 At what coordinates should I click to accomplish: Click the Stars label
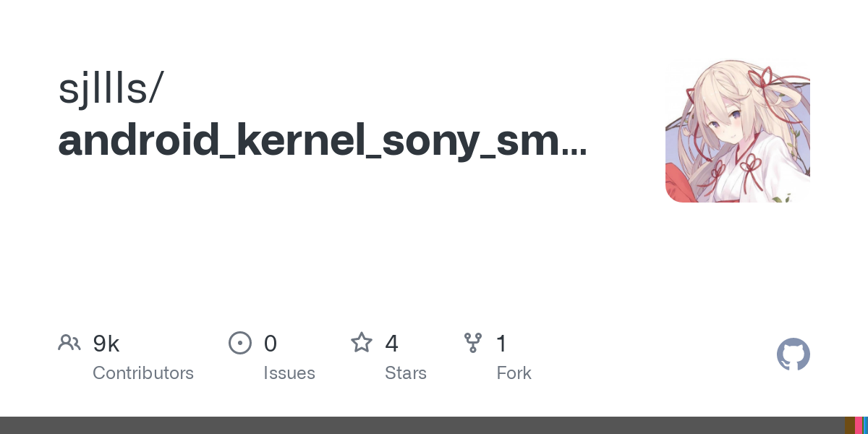click(x=406, y=373)
